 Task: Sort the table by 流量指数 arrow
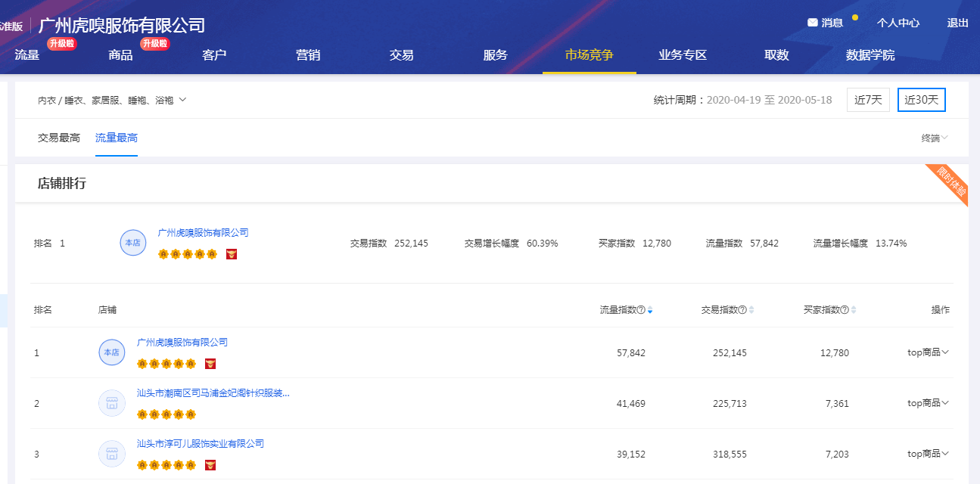click(x=650, y=310)
